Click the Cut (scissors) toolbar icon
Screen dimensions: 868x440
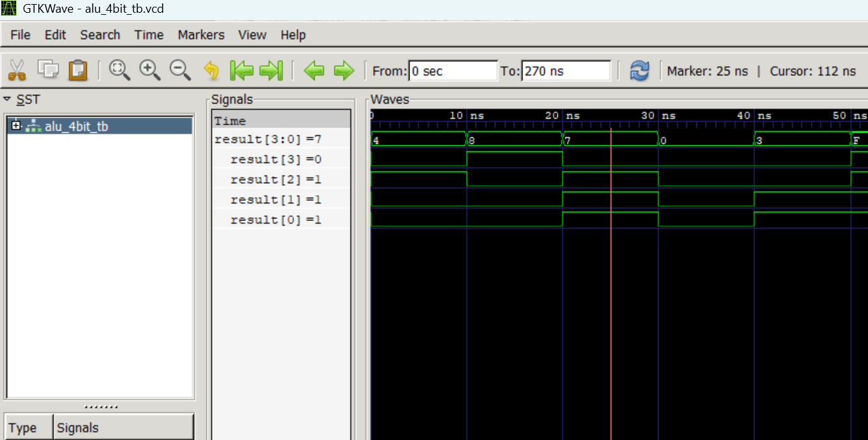(17, 70)
